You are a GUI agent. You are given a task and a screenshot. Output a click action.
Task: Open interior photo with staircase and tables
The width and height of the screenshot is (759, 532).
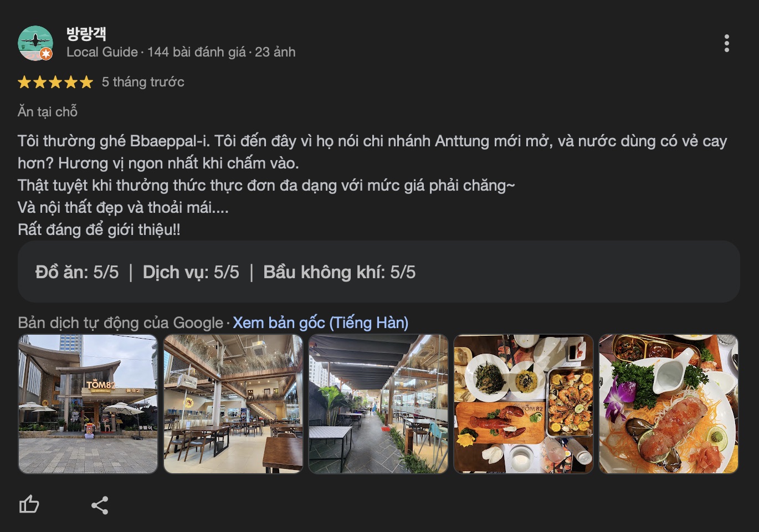coord(233,404)
